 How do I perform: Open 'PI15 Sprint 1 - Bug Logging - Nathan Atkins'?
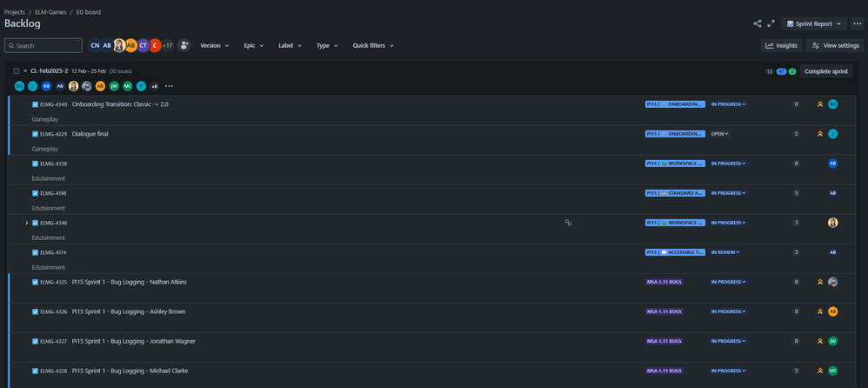pyautogui.click(x=130, y=282)
